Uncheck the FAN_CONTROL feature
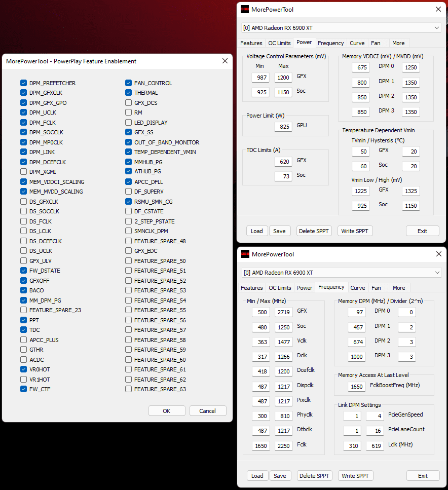This screenshot has height=490, width=448. (128, 83)
